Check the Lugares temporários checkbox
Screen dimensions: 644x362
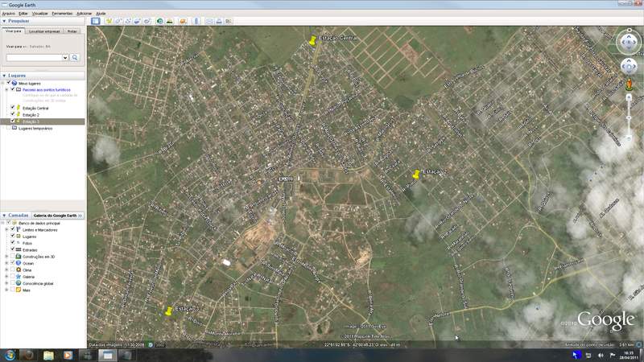tap(9, 128)
